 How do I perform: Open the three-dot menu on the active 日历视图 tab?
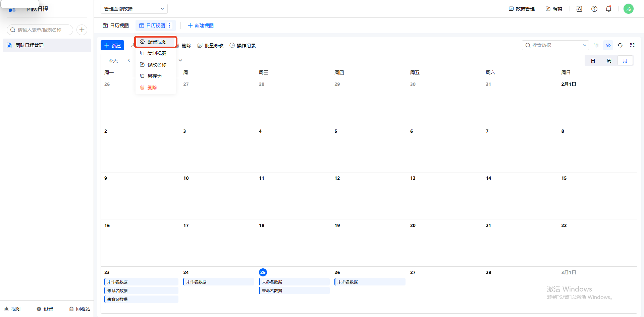[x=170, y=25]
